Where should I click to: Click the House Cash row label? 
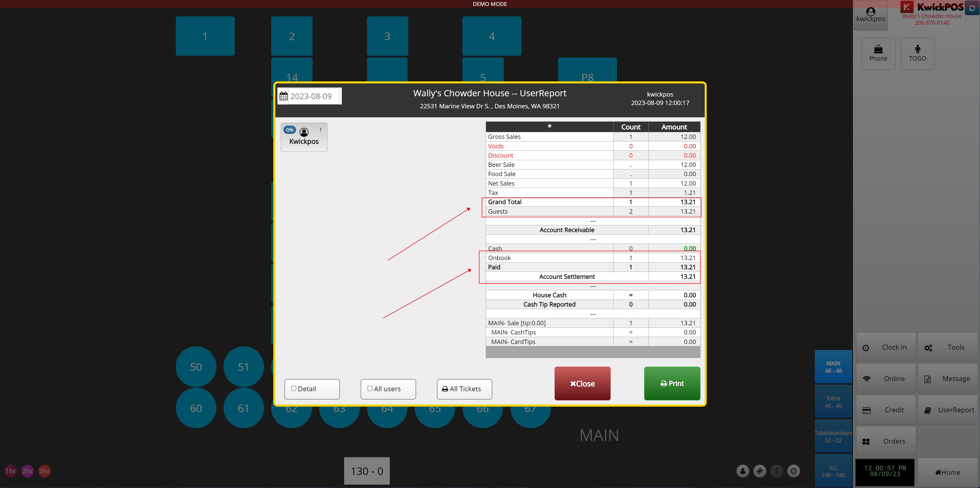coord(549,295)
